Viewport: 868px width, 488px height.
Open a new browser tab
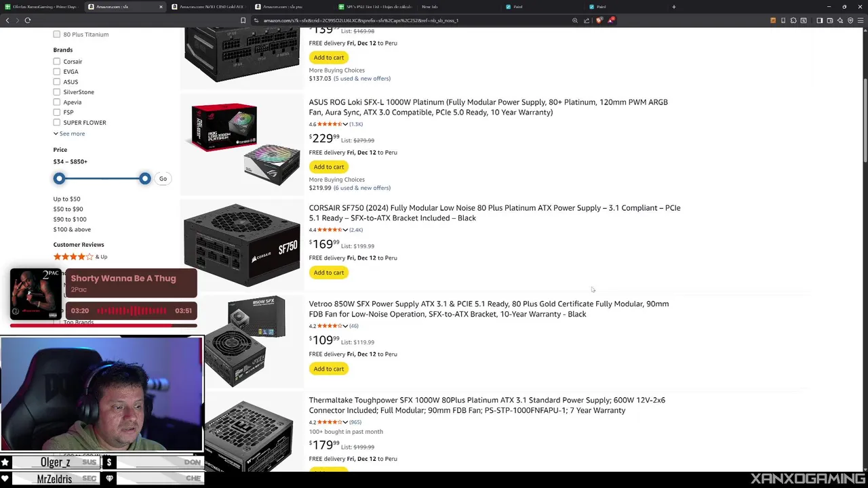click(673, 7)
